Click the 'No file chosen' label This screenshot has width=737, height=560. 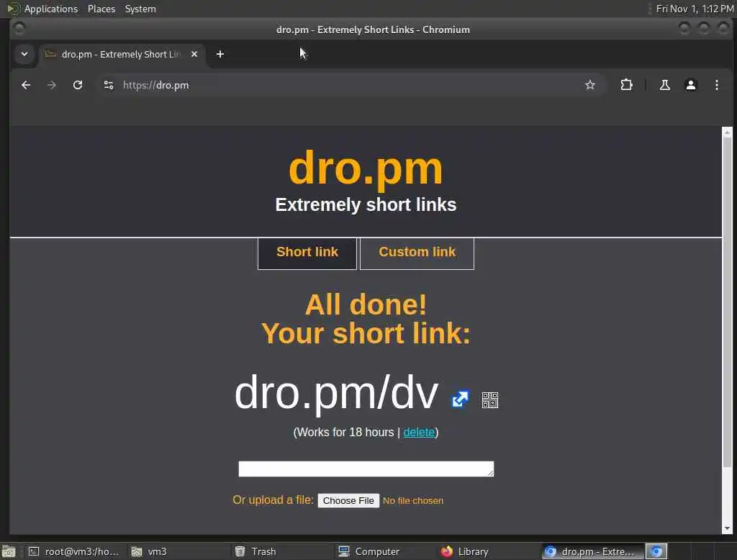click(x=412, y=501)
